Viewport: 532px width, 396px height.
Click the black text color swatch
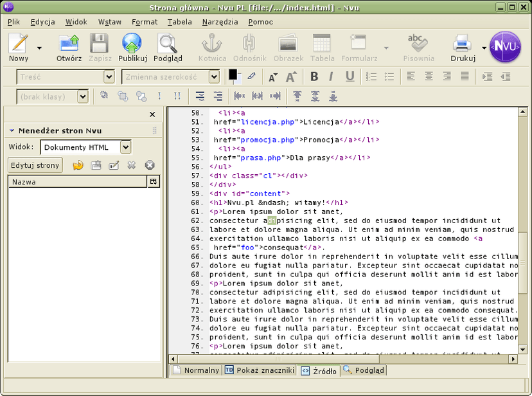(x=233, y=75)
